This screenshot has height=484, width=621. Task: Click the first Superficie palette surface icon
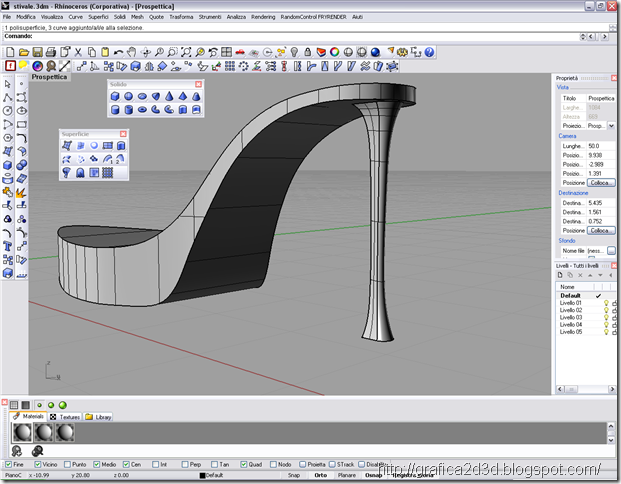67,146
